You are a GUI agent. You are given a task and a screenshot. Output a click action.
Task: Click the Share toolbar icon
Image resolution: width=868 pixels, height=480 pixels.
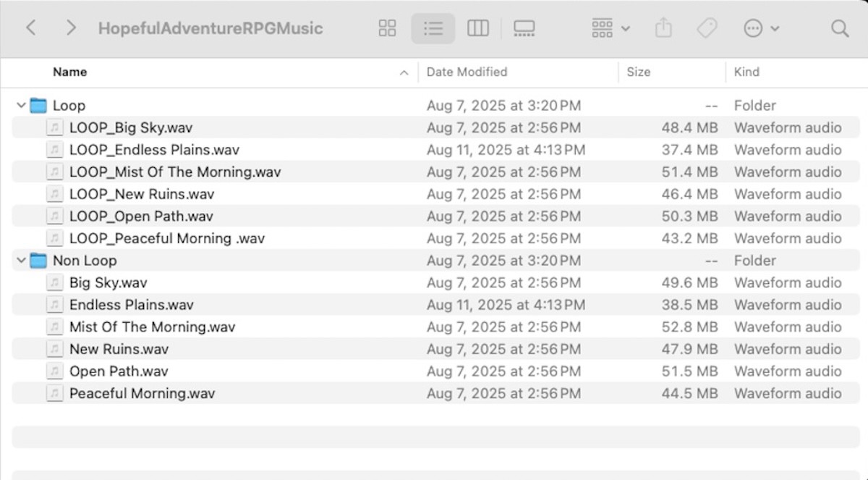(x=663, y=28)
